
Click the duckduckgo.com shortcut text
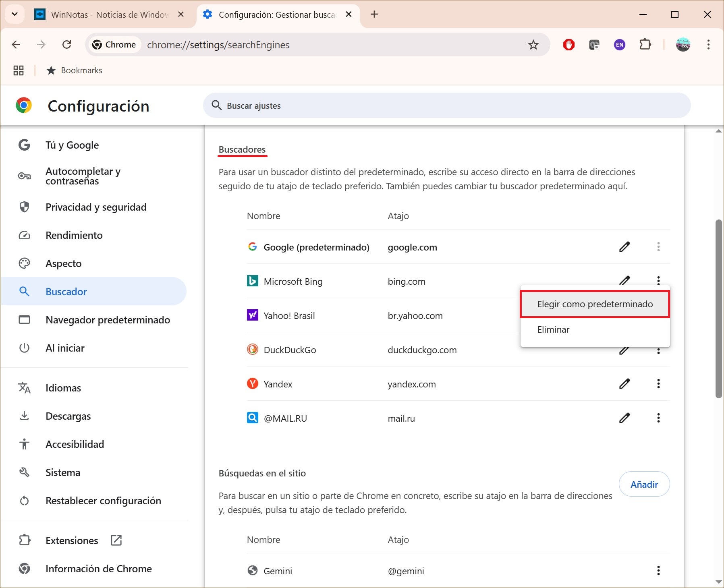(x=422, y=350)
